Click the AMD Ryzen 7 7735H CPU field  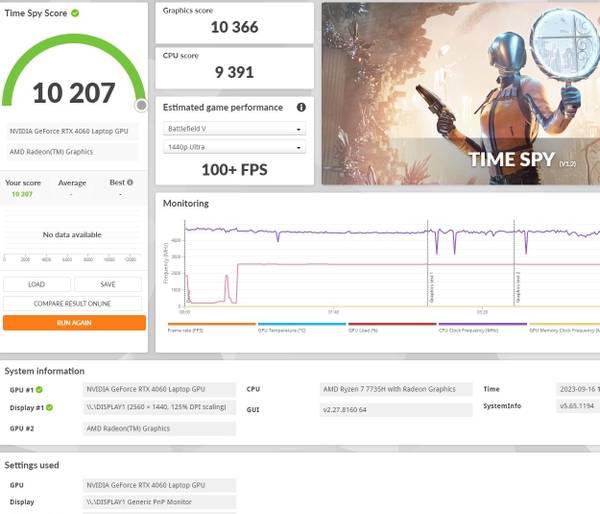click(396, 389)
